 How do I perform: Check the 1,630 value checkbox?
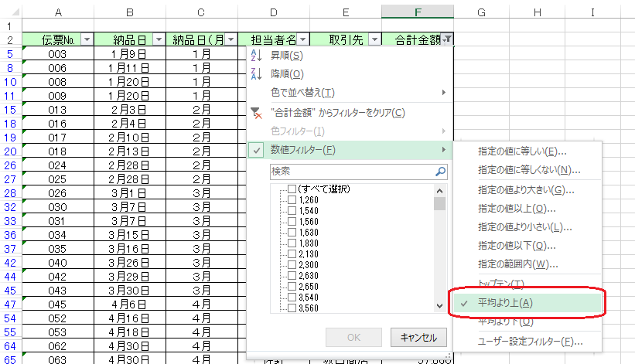point(292,232)
